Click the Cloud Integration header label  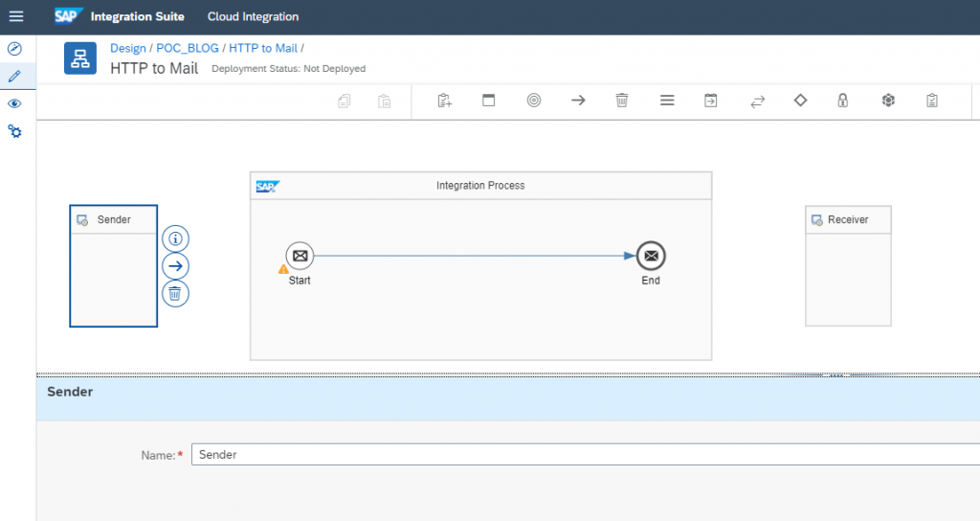[253, 17]
